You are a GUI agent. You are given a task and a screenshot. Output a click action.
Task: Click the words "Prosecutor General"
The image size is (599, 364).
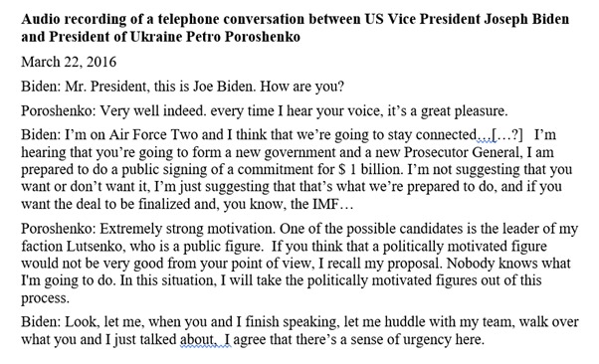463,152
